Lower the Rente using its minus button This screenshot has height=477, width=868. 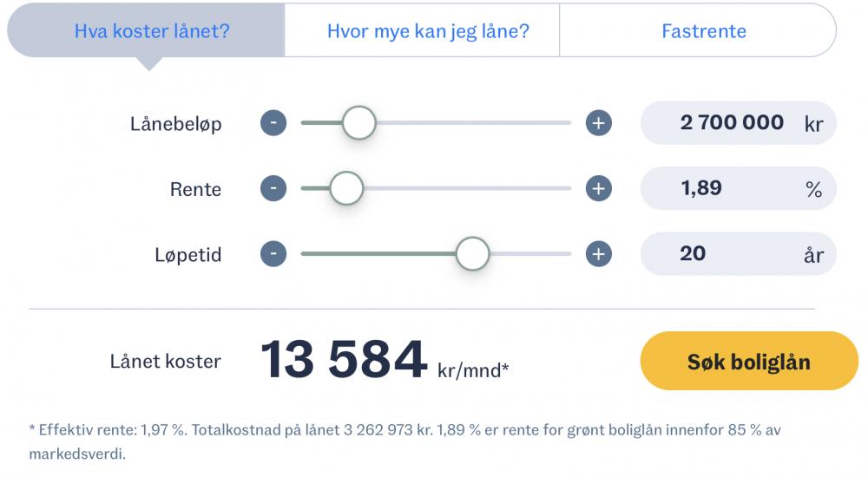tap(273, 188)
